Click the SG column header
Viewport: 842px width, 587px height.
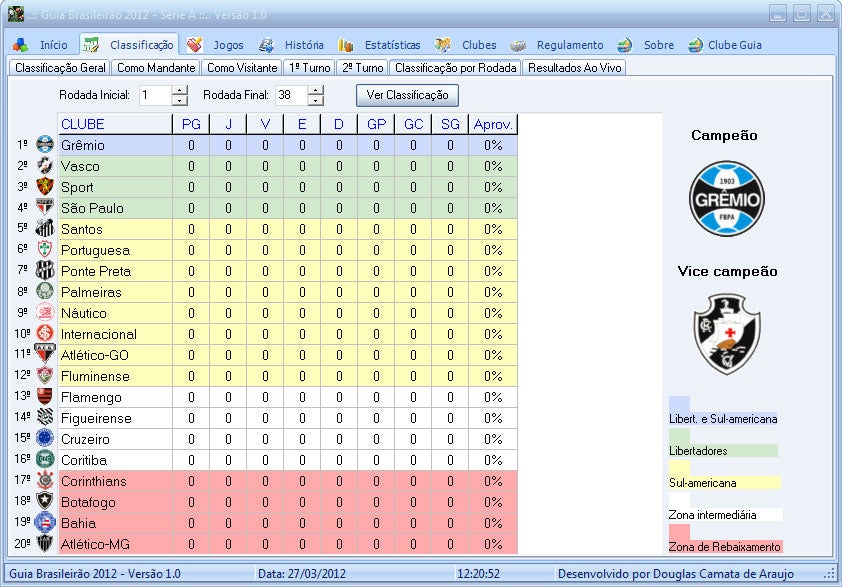tap(450, 124)
